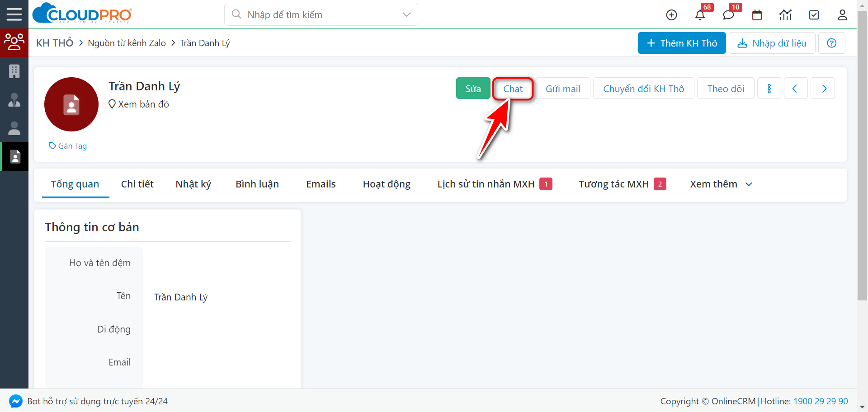
Task: Click the contact avatar image
Action: tap(71, 104)
